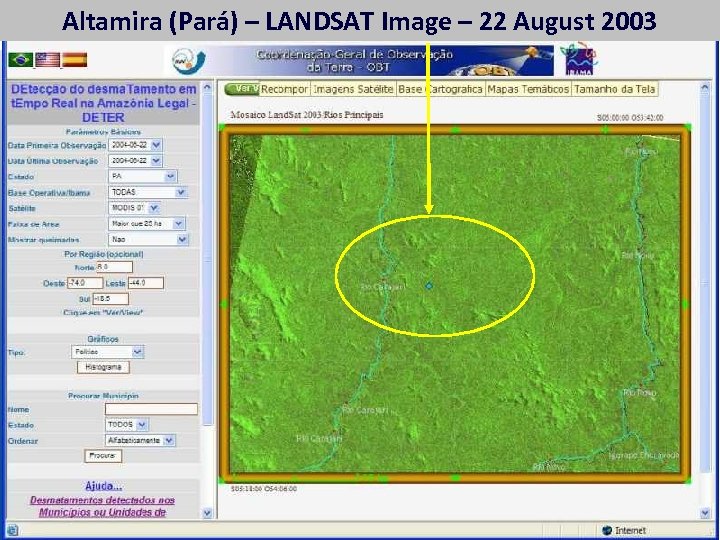Open the Ajuda help link

[x=104, y=486]
